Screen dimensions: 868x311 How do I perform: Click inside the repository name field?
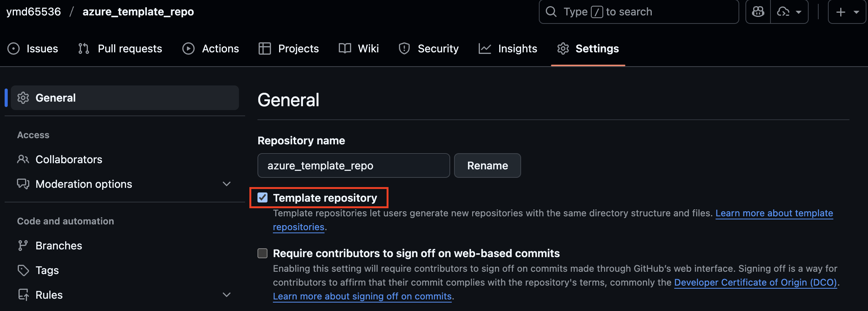tap(353, 166)
